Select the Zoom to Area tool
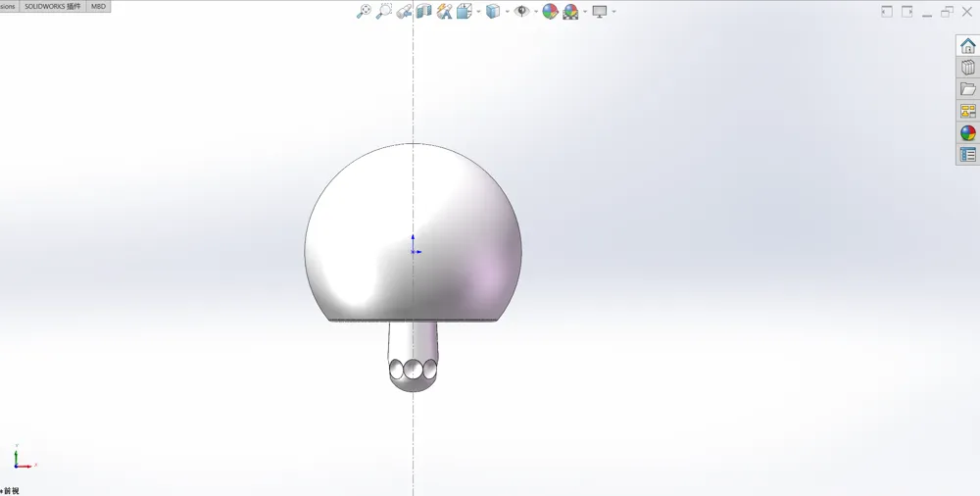 [x=384, y=12]
